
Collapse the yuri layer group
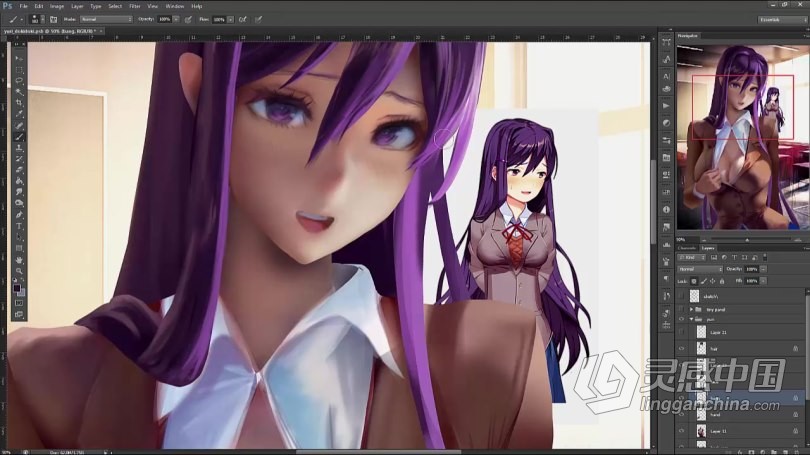pyautogui.click(x=691, y=319)
